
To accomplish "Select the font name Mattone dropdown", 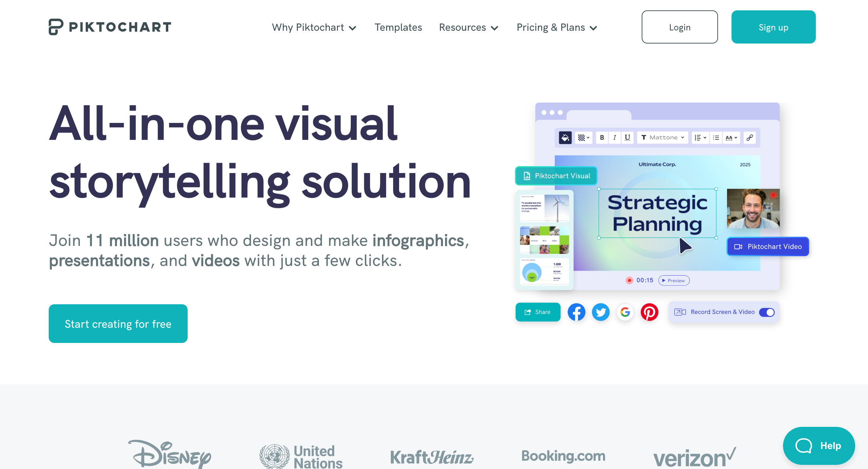I will pos(663,137).
